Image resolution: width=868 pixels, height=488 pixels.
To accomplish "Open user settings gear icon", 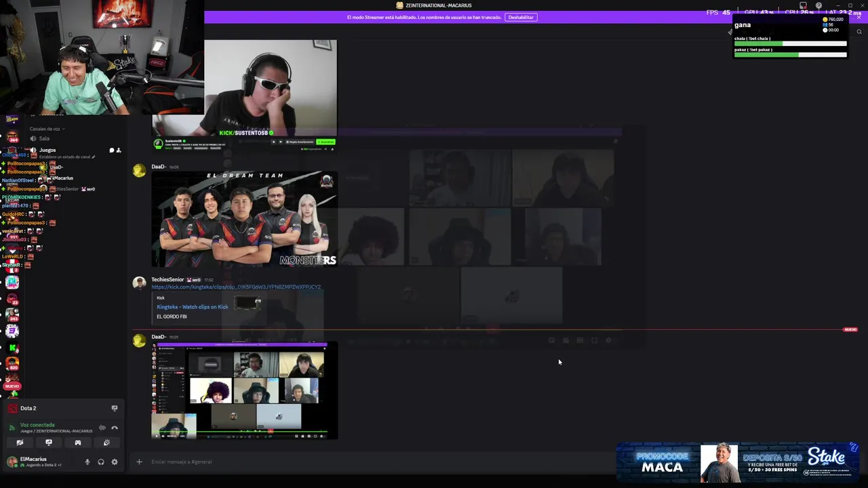I will [x=115, y=462].
